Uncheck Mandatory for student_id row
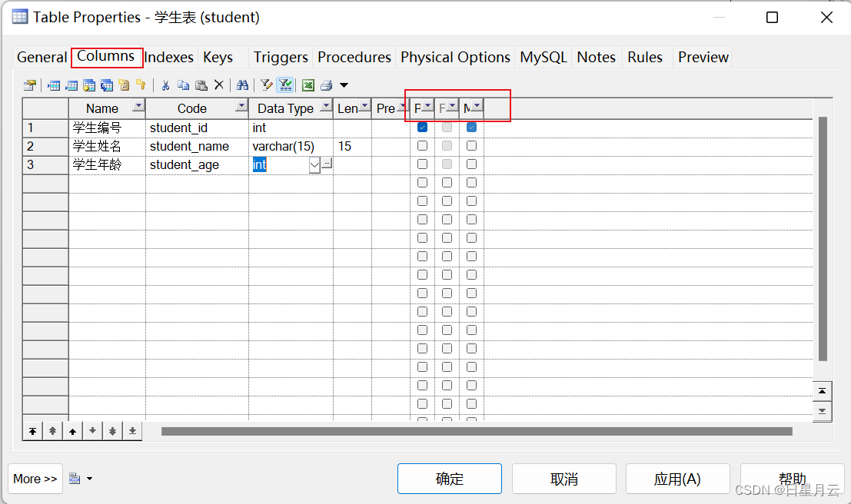Image resolution: width=851 pixels, height=504 pixels. pos(472,128)
